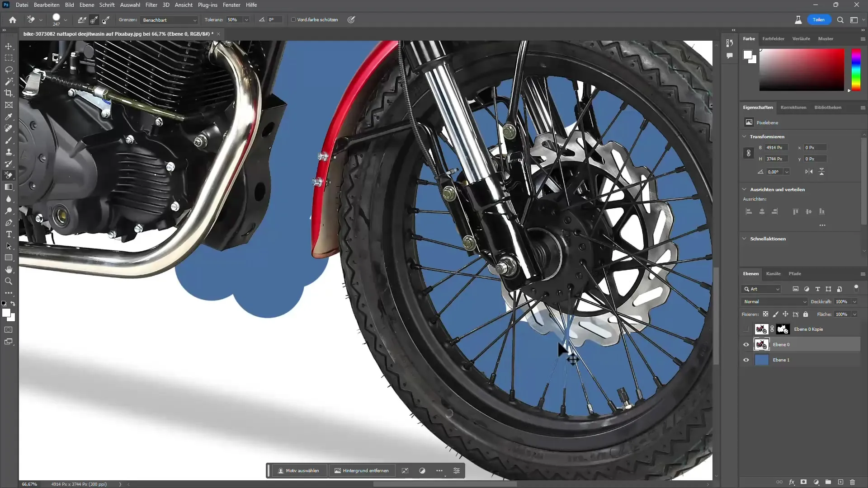Show the Ebene 0 Kopie layer
This screenshot has height=488, width=868.
[x=746, y=329]
